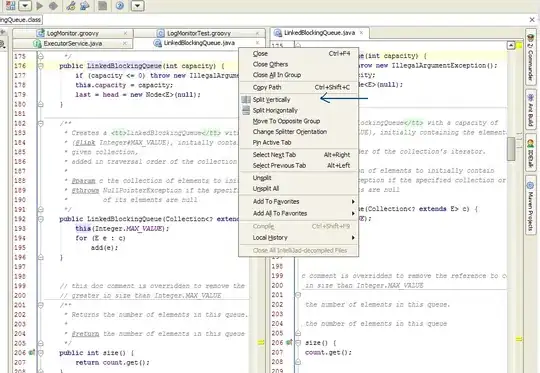Close the right-group LinkedBlockingQueue.java tab
Viewport: 540px width, 373px height.
[x=361, y=33]
